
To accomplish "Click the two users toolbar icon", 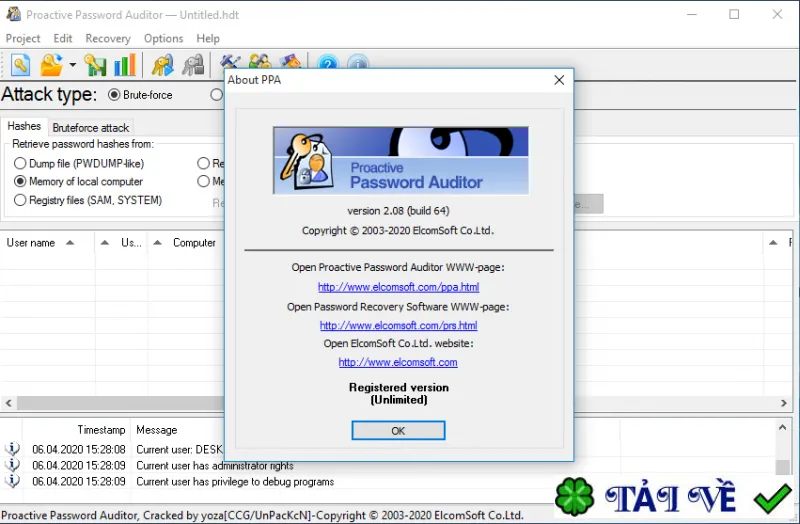I will [260, 61].
